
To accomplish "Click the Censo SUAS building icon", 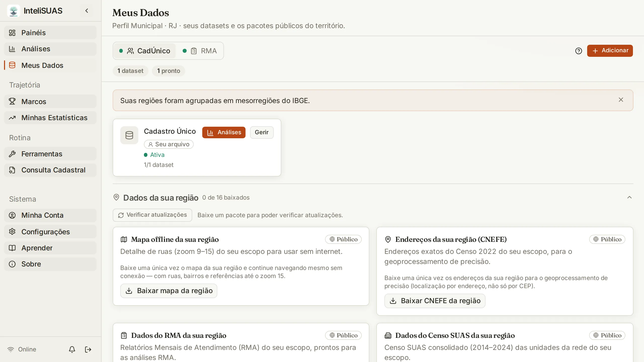I will pyautogui.click(x=388, y=335).
